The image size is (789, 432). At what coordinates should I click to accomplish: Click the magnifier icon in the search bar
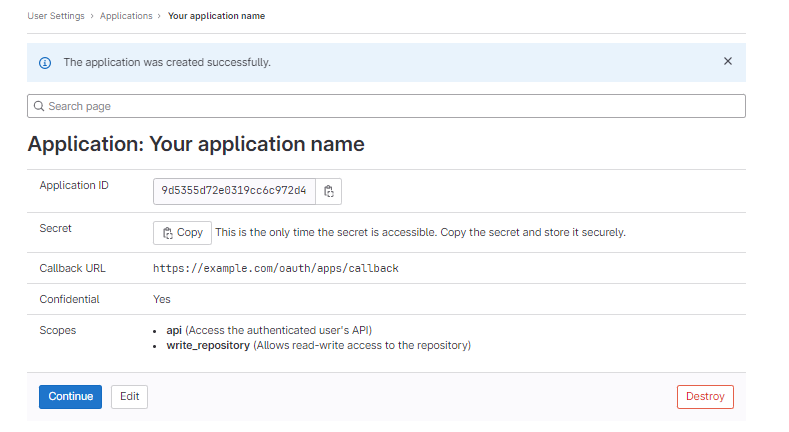[38, 106]
